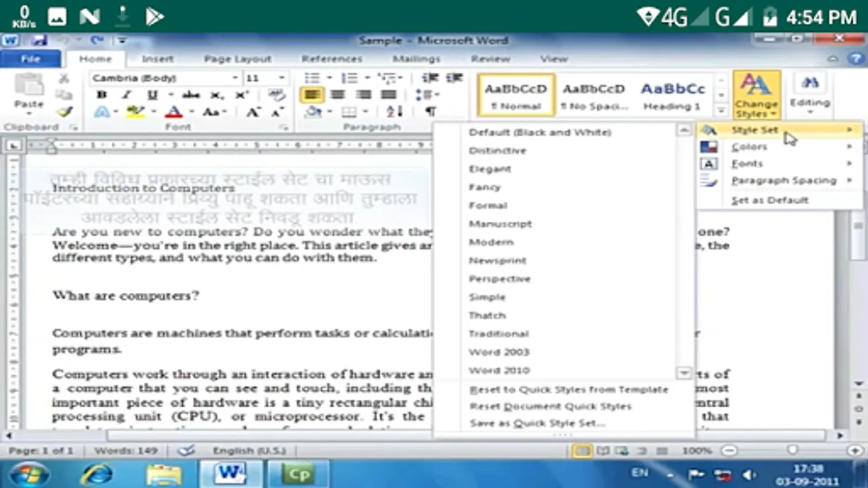Toggle Italic formatting
This screenshot has height=488, width=868.
coord(127,95)
